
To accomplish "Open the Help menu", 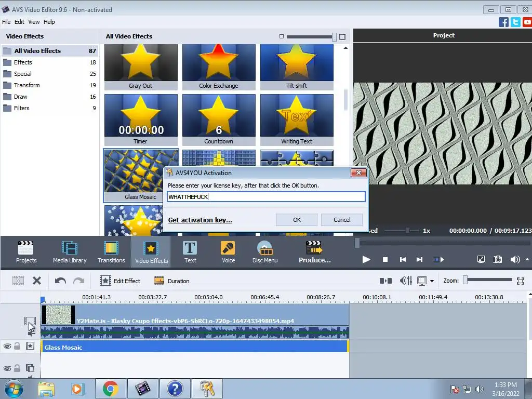I will [49, 22].
